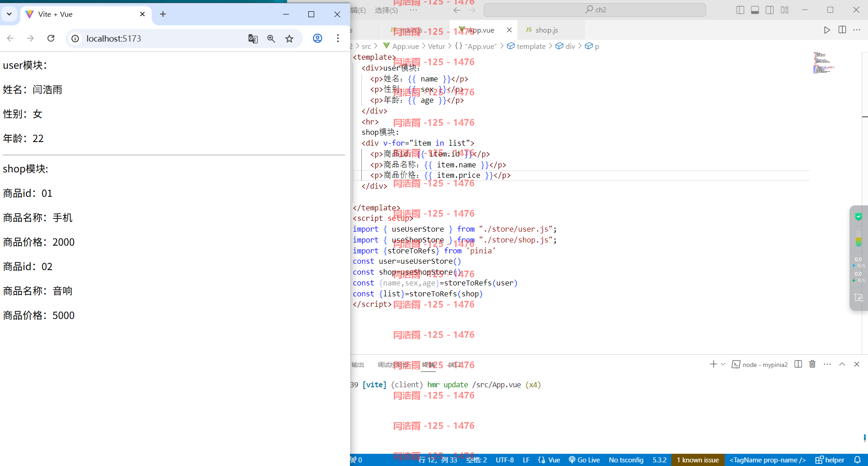Go back in the browser history
The width and height of the screenshot is (868, 466).
pyautogui.click(x=10, y=38)
